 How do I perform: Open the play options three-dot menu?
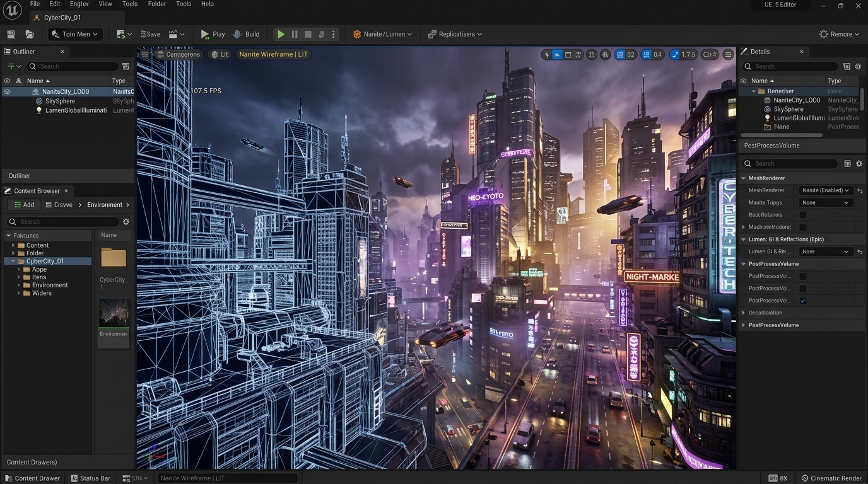coord(334,34)
